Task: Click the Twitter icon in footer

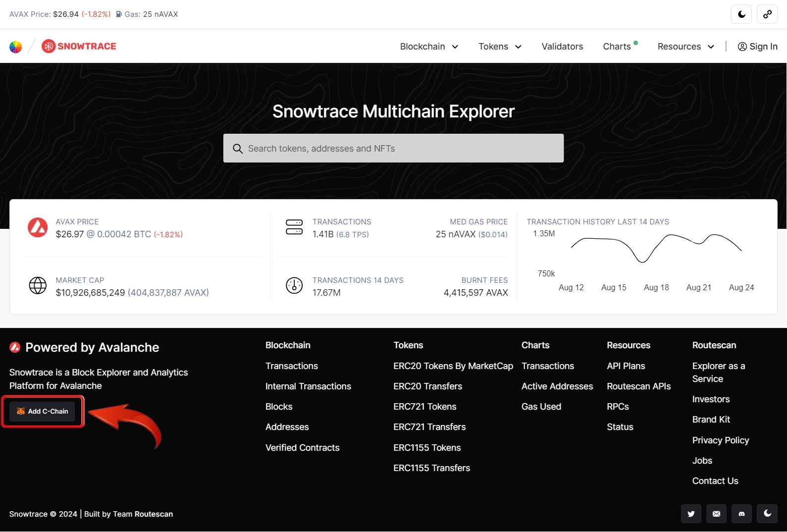Action: click(691, 514)
